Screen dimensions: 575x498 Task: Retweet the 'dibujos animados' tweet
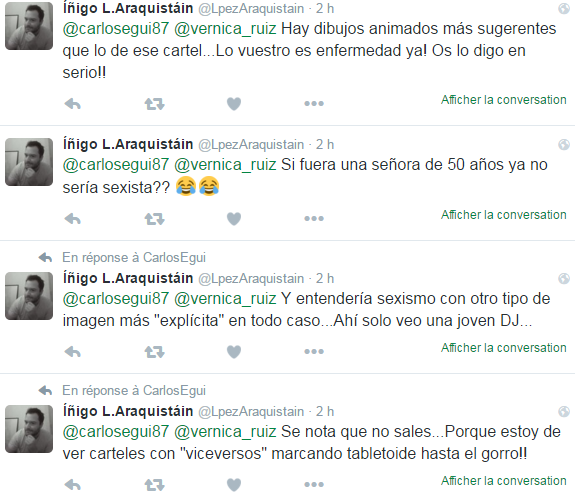click(154, 104)
